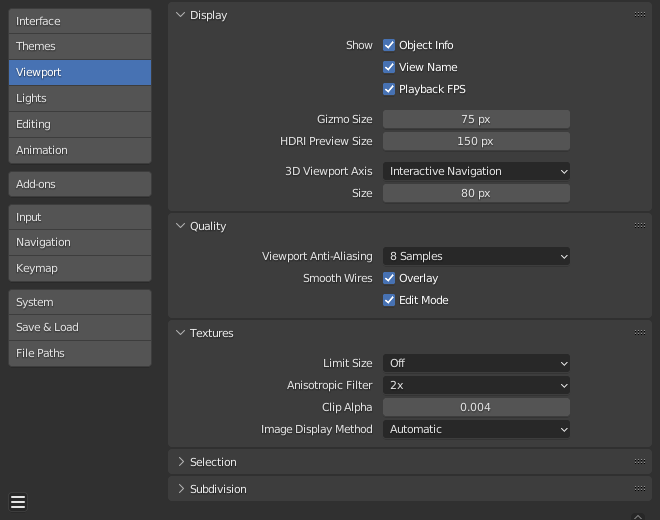Screen dimensions: 660x520
Task: Toggle Smooth Wires Overlay checkbox
Action: point(390,278)
